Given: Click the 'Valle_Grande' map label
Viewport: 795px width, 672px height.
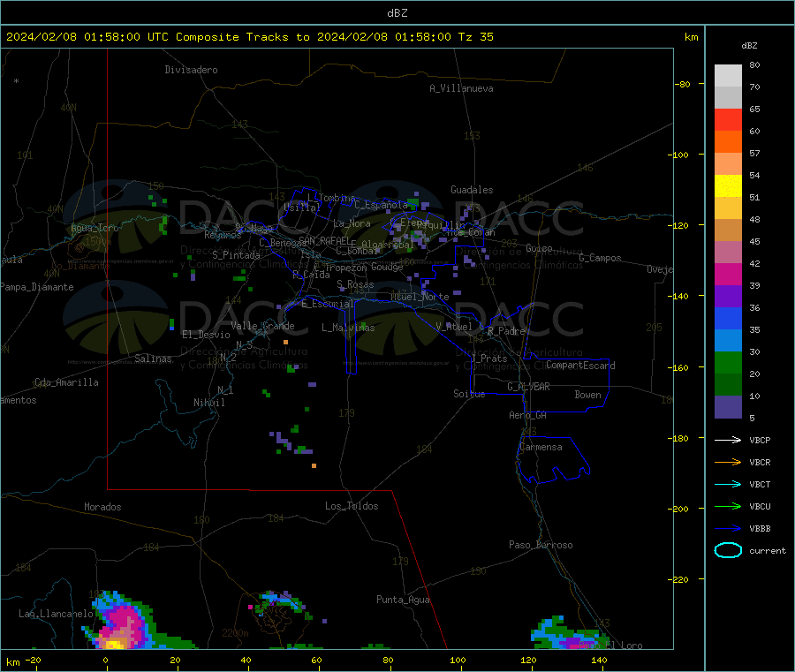Looking at the screenshot, I should (x=262, y=326).
